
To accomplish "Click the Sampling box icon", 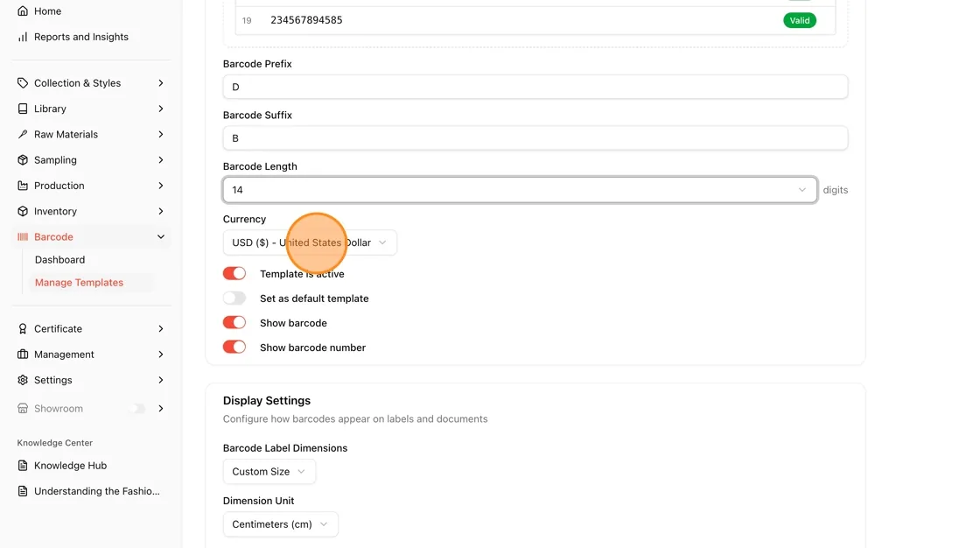I will point(23,160).
